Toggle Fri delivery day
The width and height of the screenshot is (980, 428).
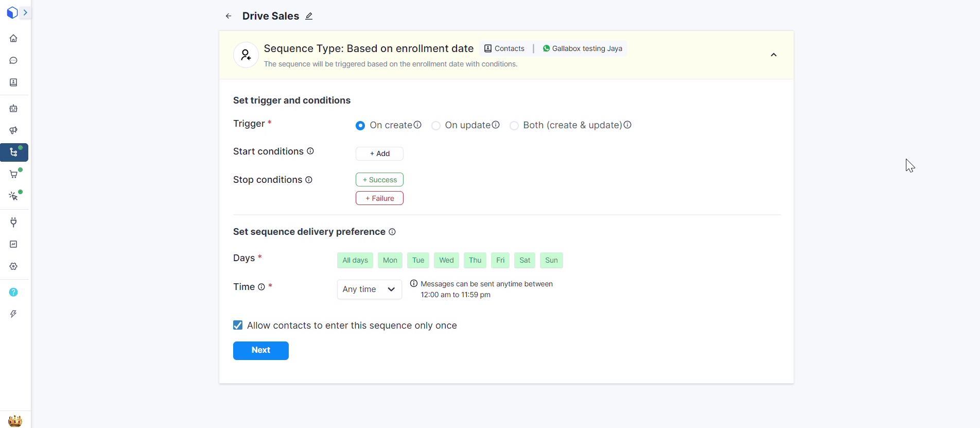point(500,260)
